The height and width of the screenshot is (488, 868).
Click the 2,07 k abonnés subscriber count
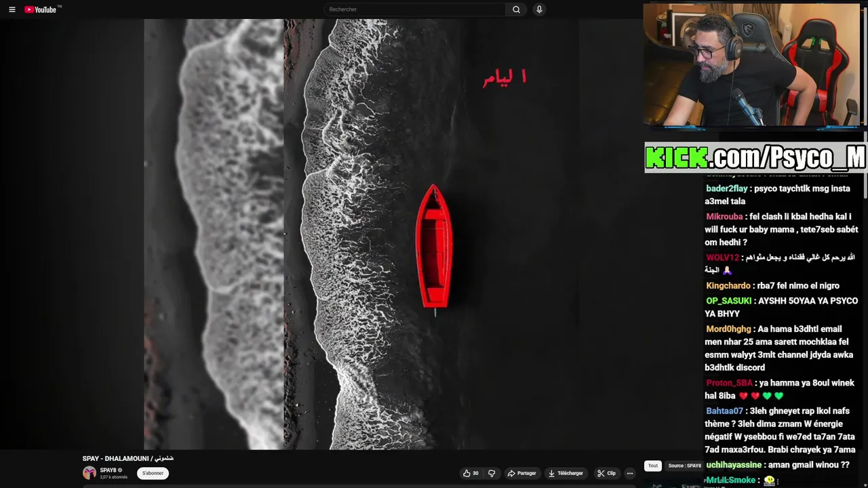[x=113, y=477]
